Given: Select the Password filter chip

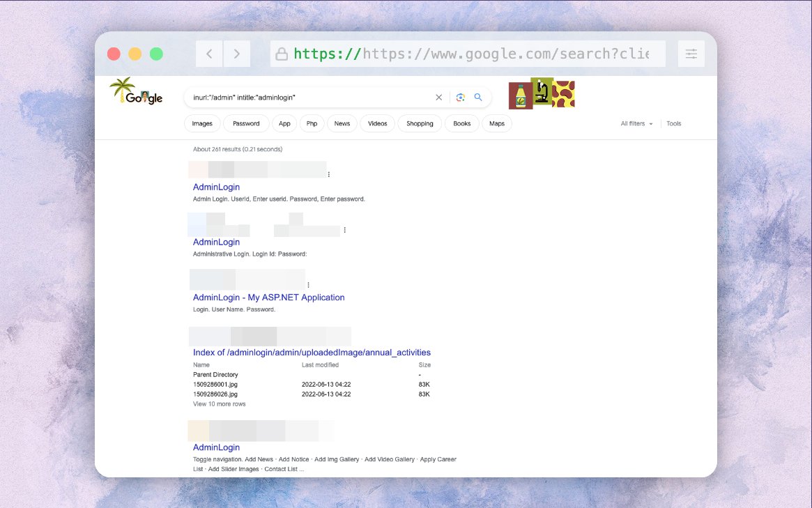Looking at the screenshot, I should click(x=246, y=124).
